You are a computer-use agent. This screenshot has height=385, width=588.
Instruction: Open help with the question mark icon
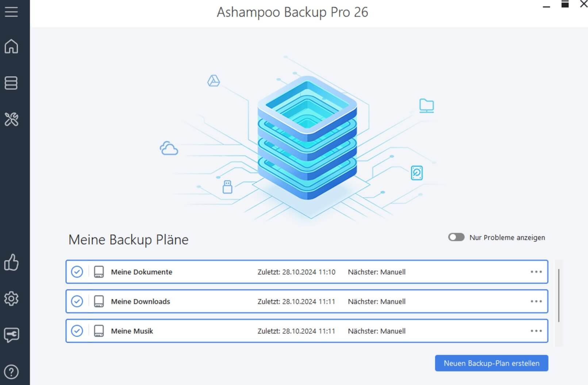pyautogui.click(x=11, y=372)
